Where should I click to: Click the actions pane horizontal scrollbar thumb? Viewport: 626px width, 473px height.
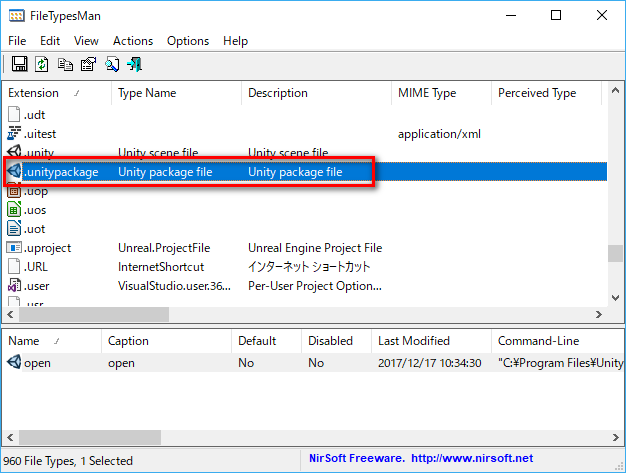pyautogui.click(x=90, y=437)
